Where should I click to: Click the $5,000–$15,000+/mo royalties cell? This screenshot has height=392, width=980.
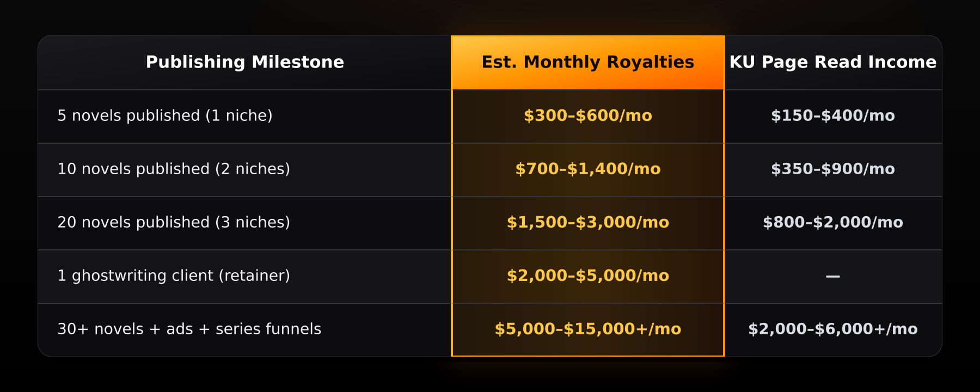pyautogui.click(x=588, y=330)
